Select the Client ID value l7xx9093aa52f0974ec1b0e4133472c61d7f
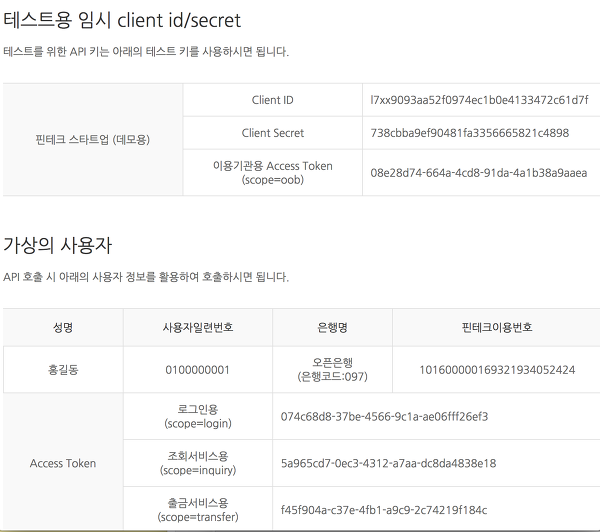The width and height of the screenshot is (600, 532). (x=479, y=100)
